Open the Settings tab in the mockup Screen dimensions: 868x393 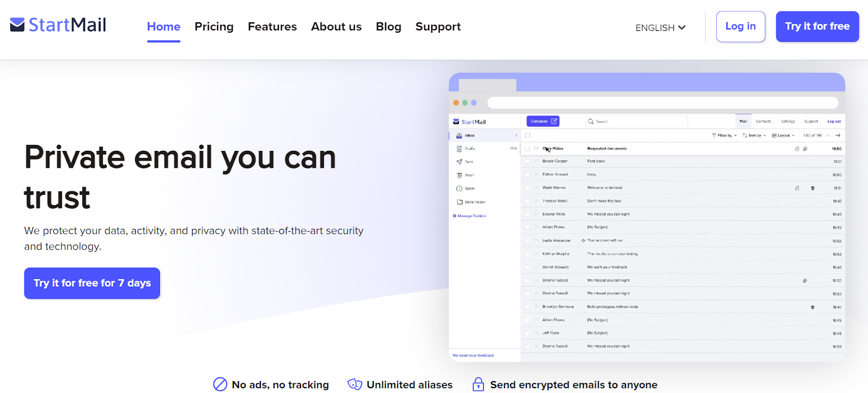[x=788, y=122]
